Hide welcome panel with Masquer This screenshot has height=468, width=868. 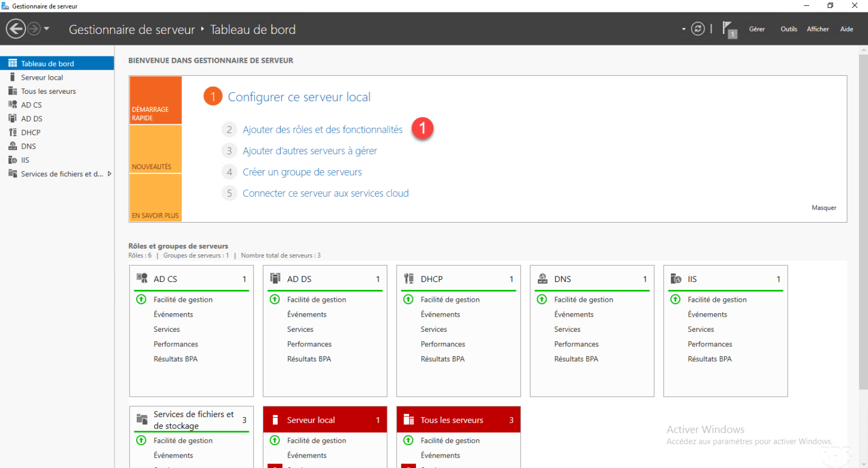823,208
